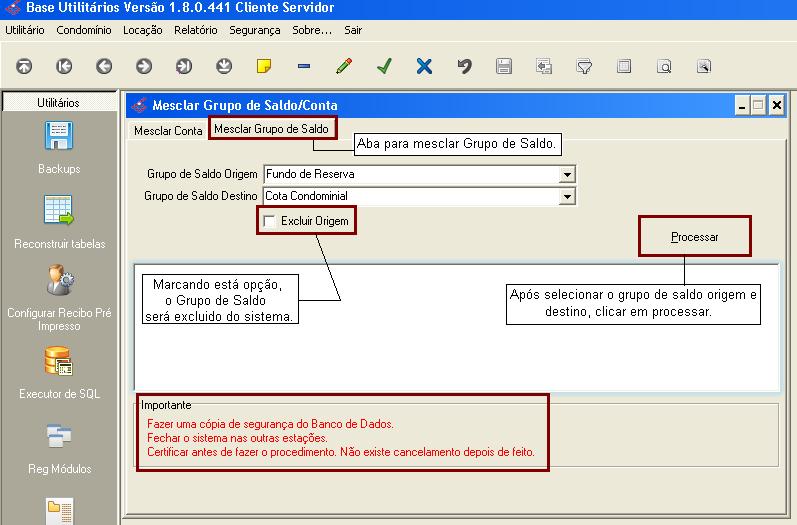Click the green checkmark confirm icon

384,67
